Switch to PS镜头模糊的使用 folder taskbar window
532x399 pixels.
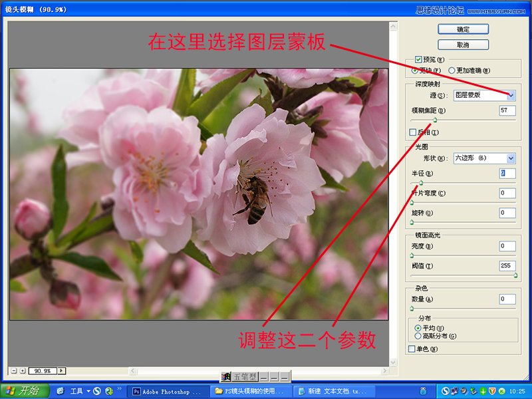coord(251,392)
